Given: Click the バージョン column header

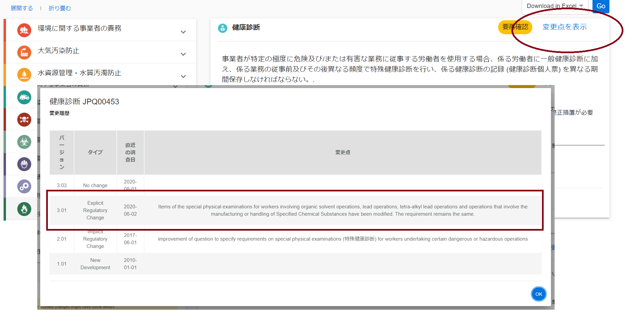Looking at the screenshot, I should click(62, 152).
